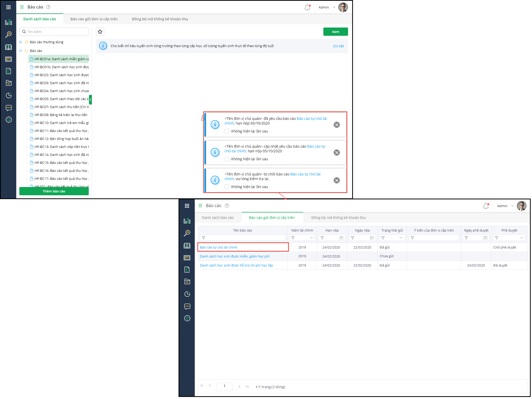The width and height of the screenshot is (532, 399).
Task: Open the notification bell in top window
Action: click(307, 7)
